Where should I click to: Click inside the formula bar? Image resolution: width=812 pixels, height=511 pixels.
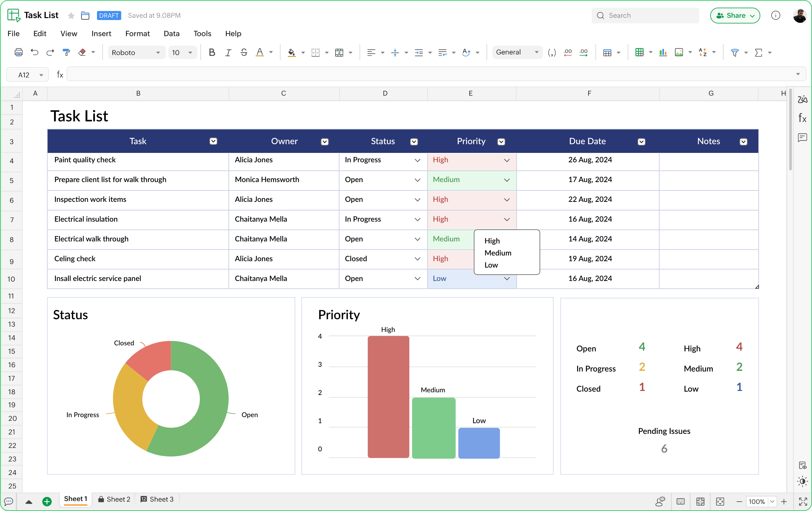pos(405,74)
